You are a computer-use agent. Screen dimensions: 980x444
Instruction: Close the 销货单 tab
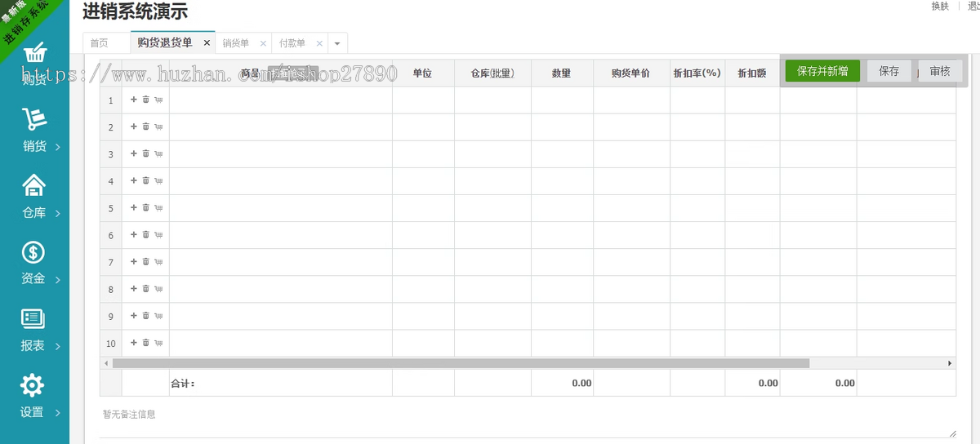[x=263, y=43]
